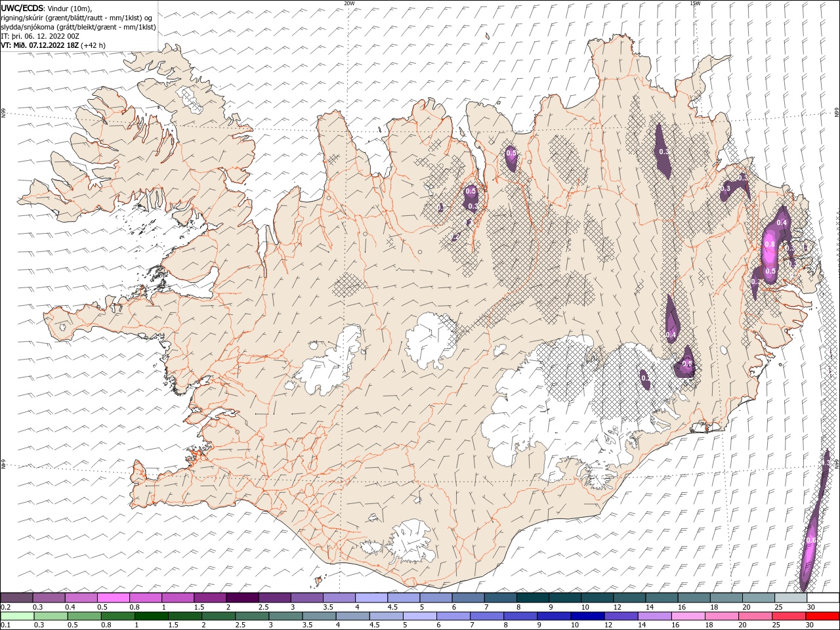Screen dimensions: 840x630
Task: Pick the snow legend swatch between 14 and 16
Action: tap(661, 597)
